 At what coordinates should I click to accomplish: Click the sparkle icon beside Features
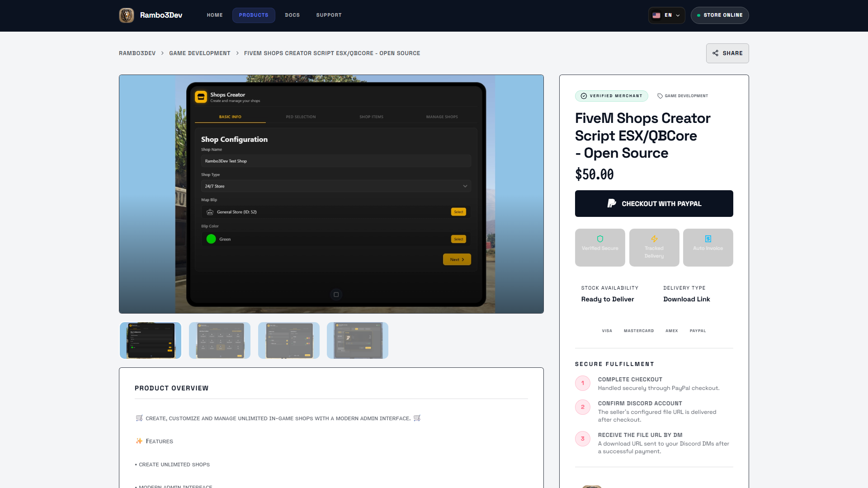(x=139, y=441)
